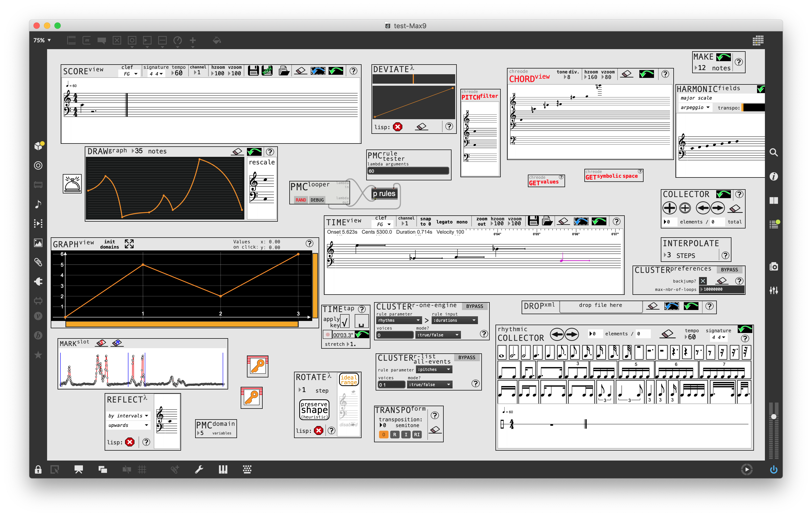Click the upper orange key icon
Viewport: 812px width, 517px height.
[257, 366]
